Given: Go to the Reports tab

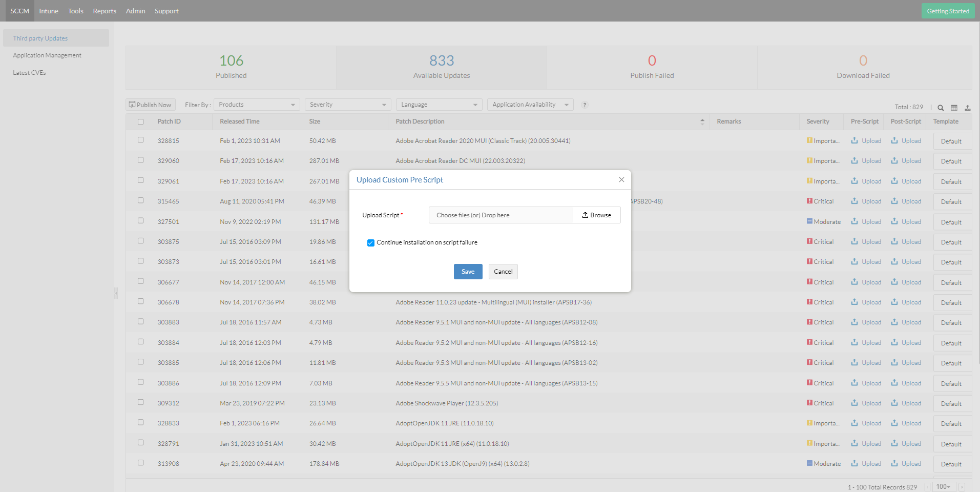Looking at the screenshot, I should tap(105, 11).
